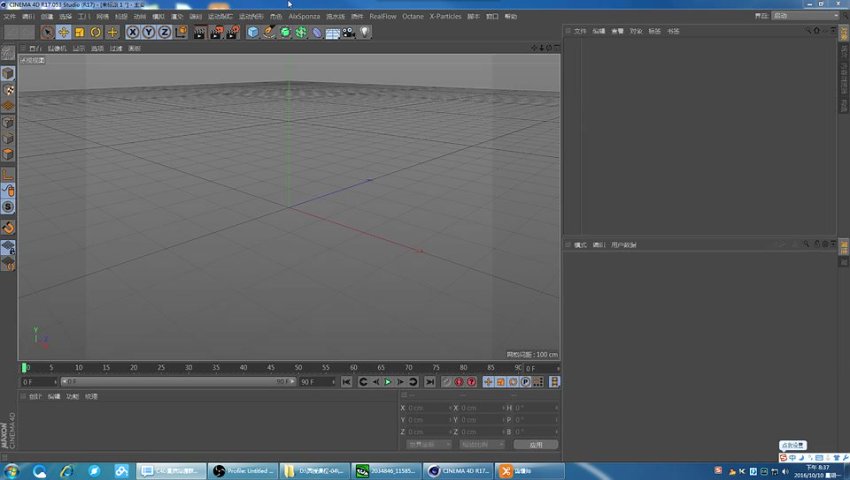
Task: Activate the Move tool in top toolbar
Action: [x=63, y=33]
